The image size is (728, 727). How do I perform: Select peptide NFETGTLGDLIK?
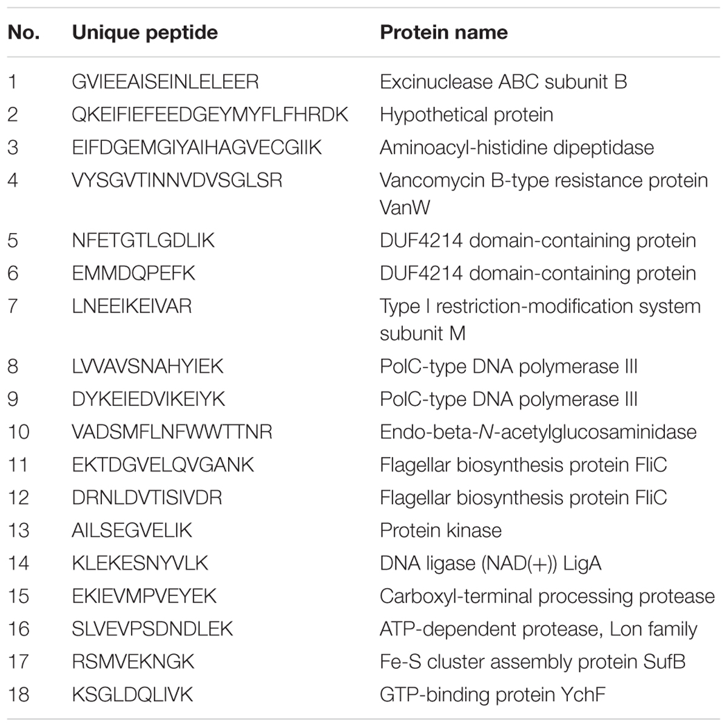pyautogui.click(x=143, y=240)
